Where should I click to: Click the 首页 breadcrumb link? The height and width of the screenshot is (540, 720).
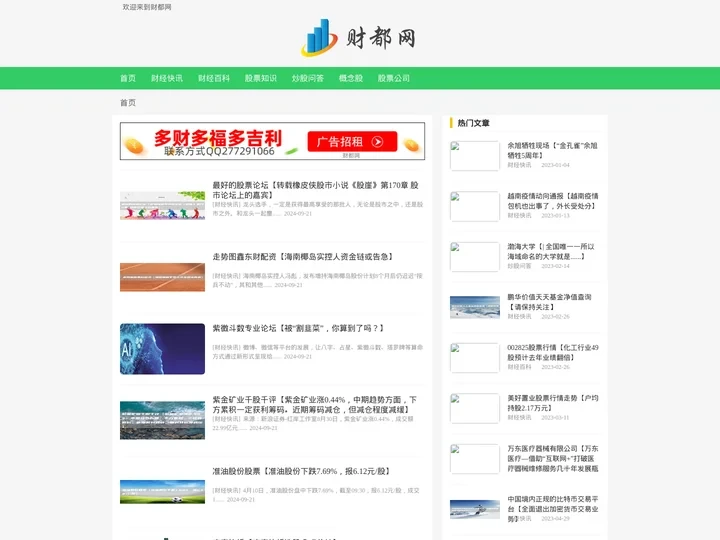[128, 102]
